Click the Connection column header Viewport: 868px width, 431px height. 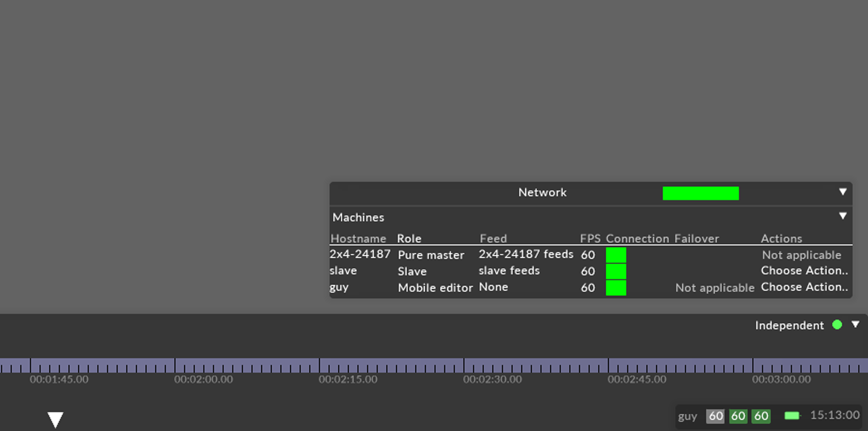637,238
